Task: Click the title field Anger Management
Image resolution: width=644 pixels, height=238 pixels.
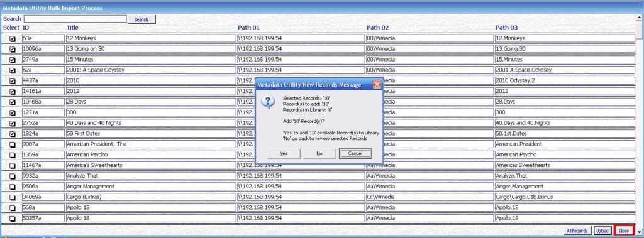Action: tap(150, 187)
